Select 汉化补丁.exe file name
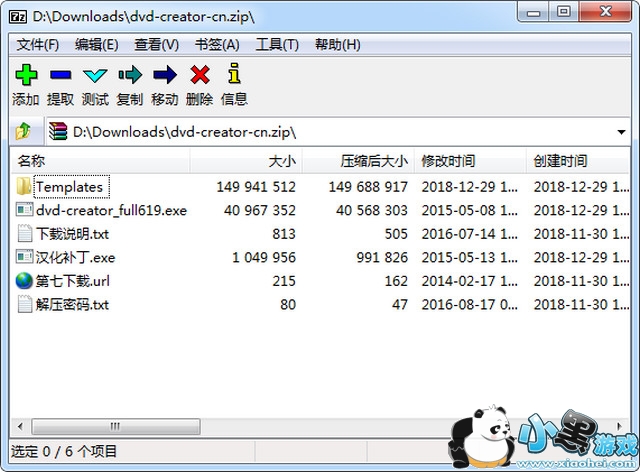The width and height of the screenshot is (640, 472). click(x=76, y=257)
